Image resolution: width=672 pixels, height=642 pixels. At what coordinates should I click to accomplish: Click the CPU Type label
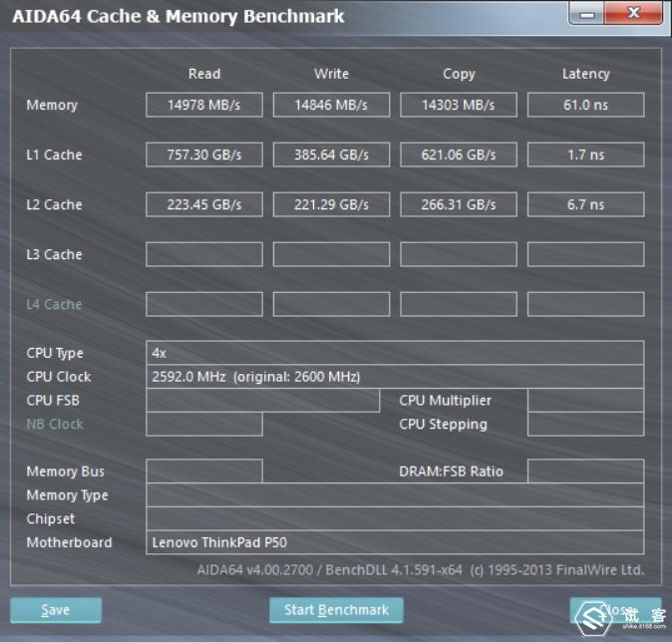tap(55, 354)
